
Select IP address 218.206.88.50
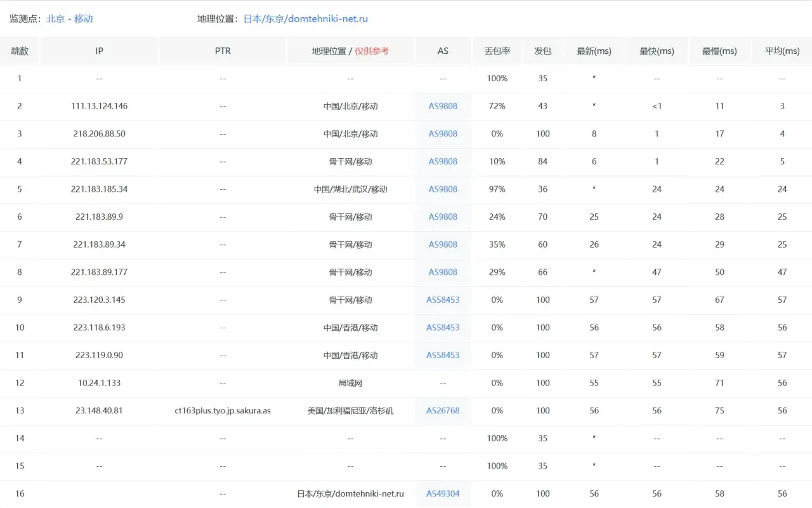point(99,134)
